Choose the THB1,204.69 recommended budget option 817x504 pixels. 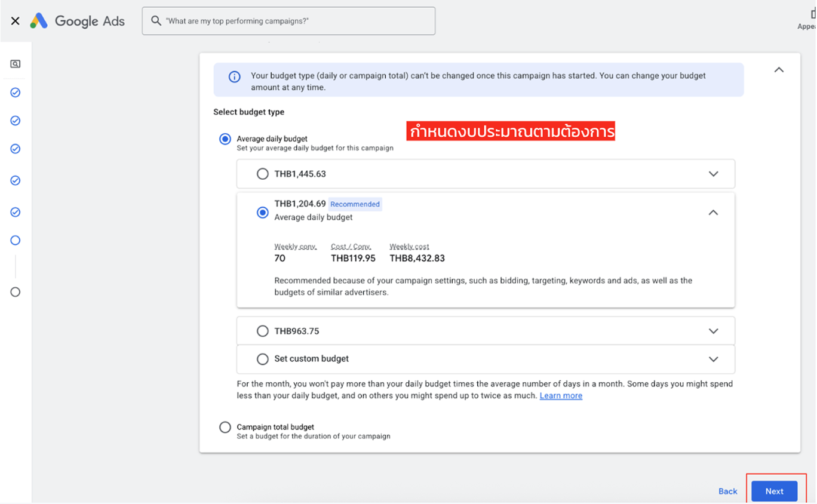point(262,212)
